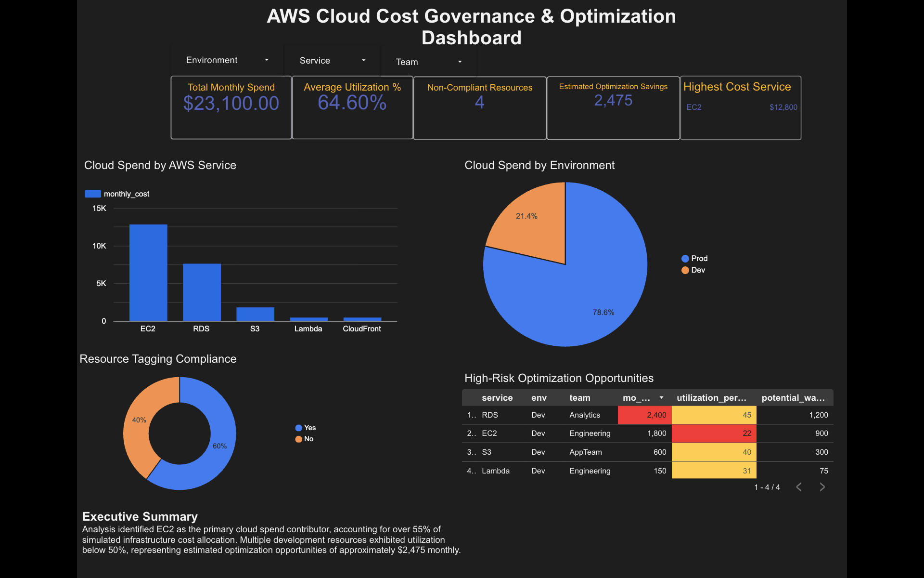
Task: Click the potential waste 300 cell
Action: point(795,452)
